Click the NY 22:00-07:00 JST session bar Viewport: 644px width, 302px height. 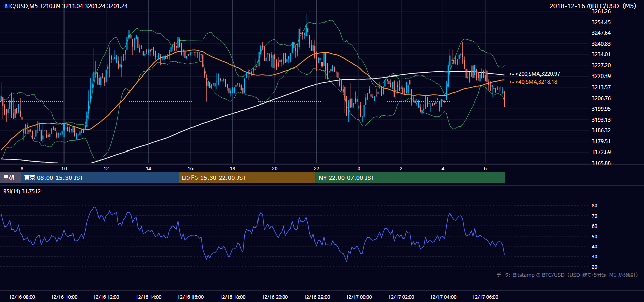click(411, 178)
